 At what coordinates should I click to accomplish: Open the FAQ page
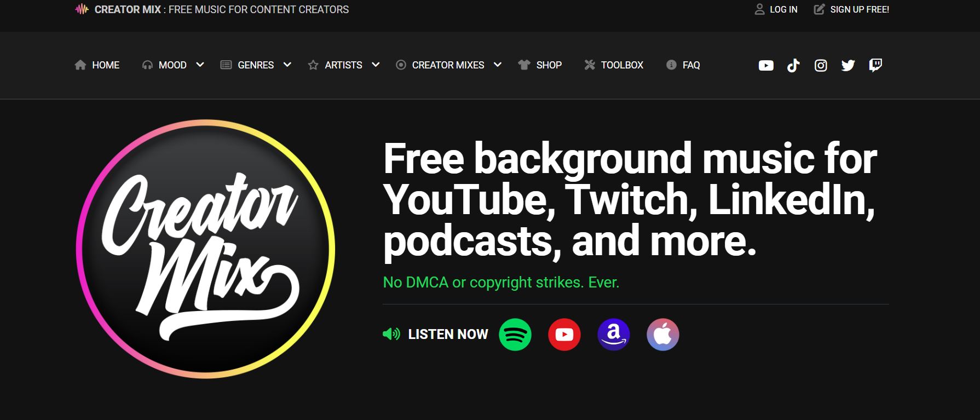pyautogui.click(x=683, y=65)
